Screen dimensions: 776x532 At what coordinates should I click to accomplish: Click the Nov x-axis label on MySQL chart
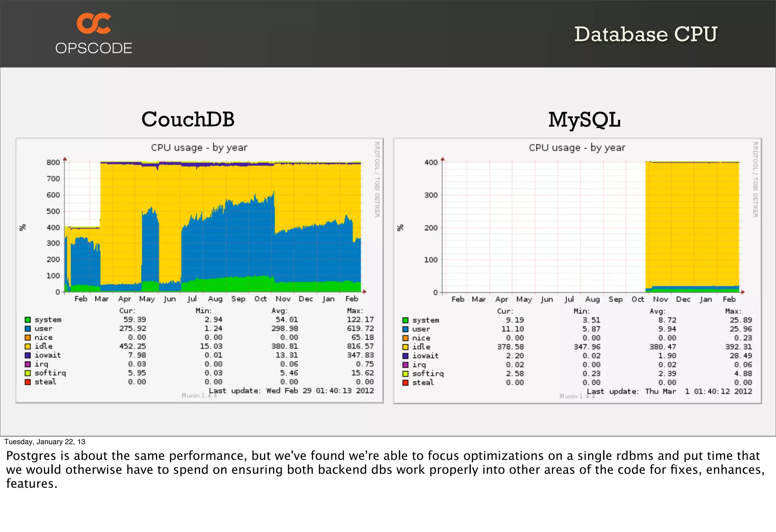660,299
